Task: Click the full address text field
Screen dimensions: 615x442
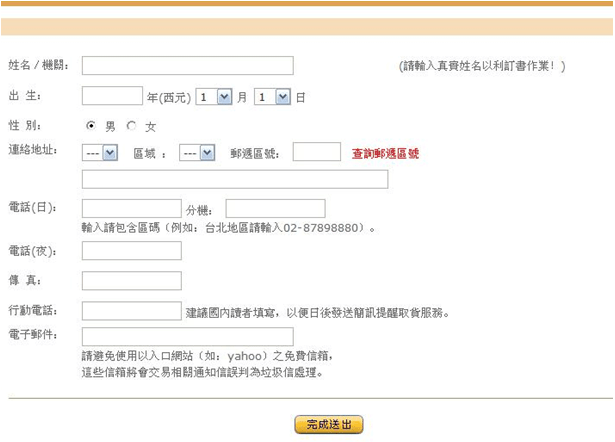Action: point(235,180)
